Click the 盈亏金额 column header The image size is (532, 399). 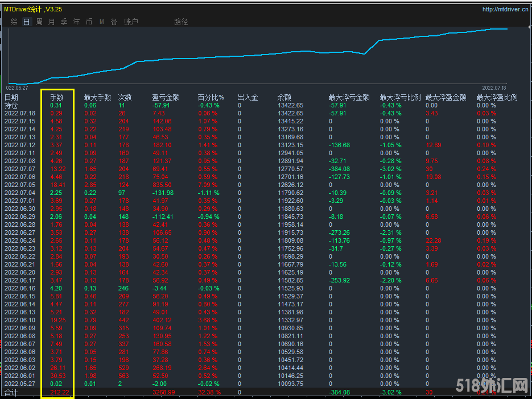166,97
